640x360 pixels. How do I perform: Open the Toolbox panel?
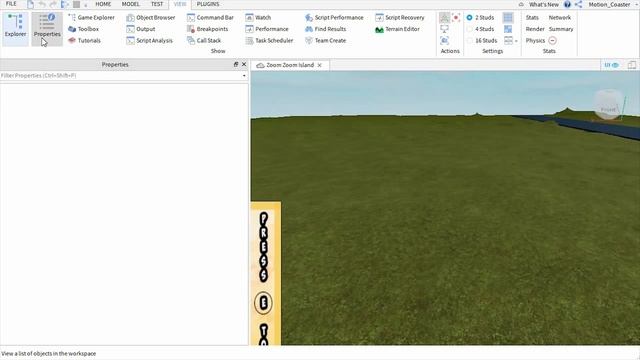tap(83, 29)
